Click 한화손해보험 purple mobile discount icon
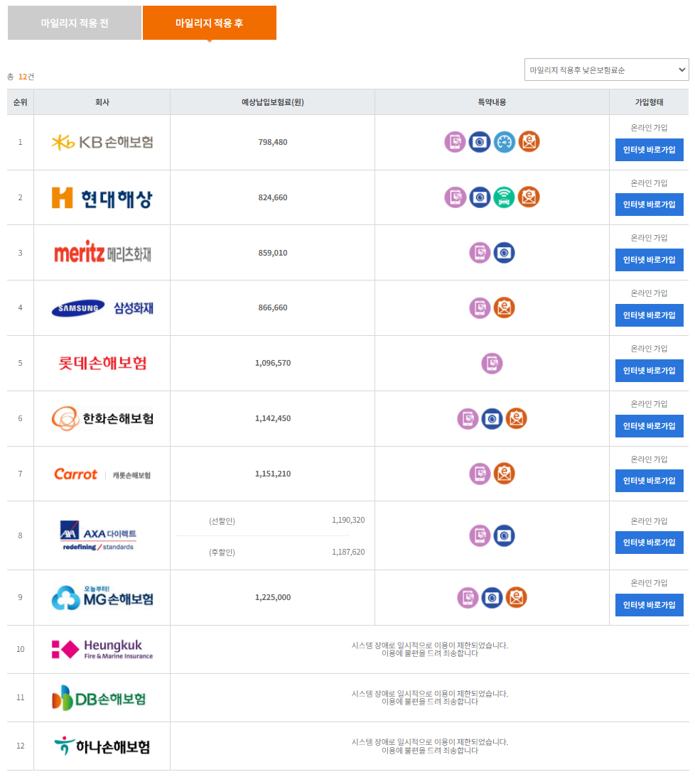This screenshot has height=784, width=695. (x=468, y=418)
